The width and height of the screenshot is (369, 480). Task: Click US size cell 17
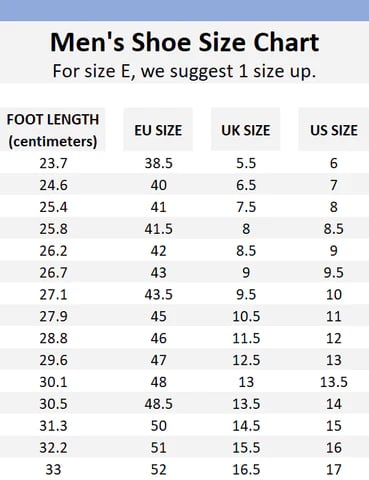click(334, 470)
